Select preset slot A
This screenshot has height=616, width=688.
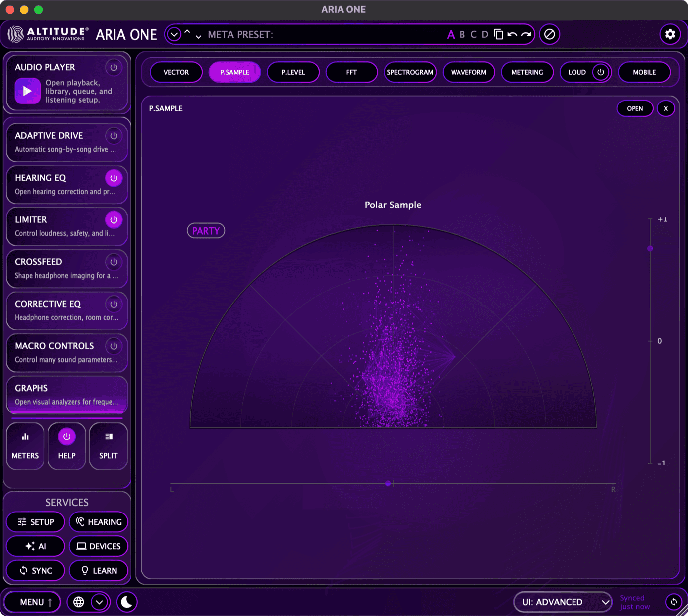(451, 35)
